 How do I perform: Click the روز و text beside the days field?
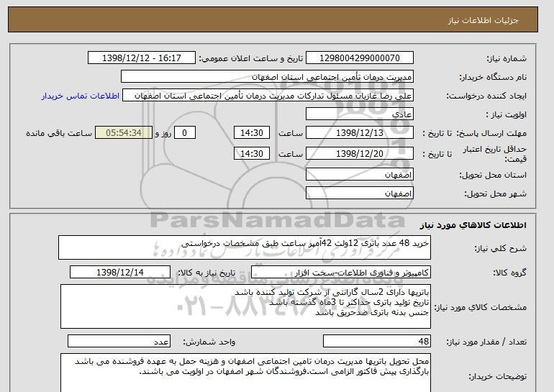[x=163, y=133]
